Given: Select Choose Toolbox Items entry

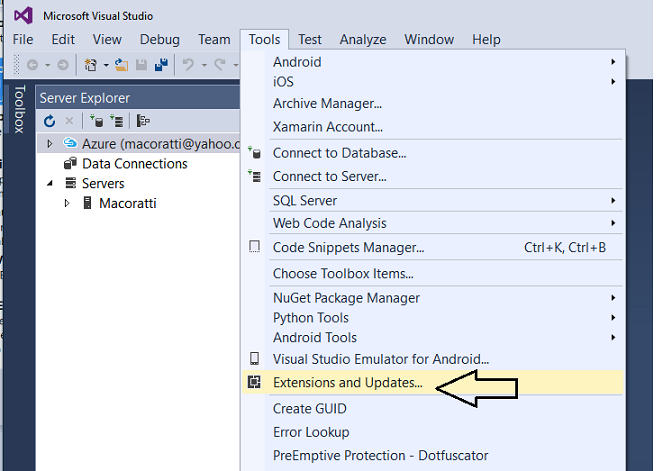Looking at the screenshot, I should pos(433,274).
